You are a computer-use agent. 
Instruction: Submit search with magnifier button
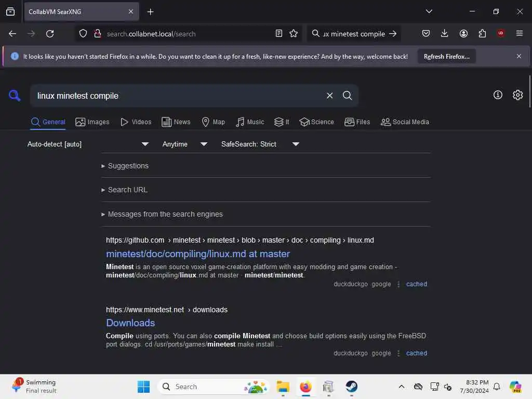tap(347, 96)
